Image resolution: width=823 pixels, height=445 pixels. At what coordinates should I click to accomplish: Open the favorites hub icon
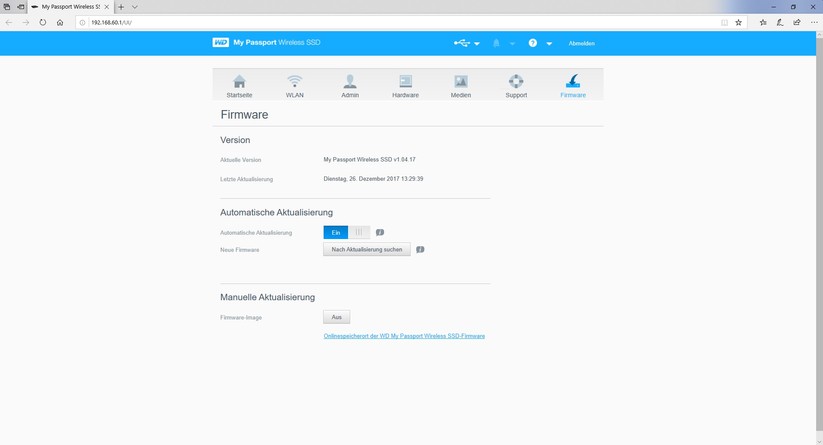pyautogui.click(x=763, y=23)
